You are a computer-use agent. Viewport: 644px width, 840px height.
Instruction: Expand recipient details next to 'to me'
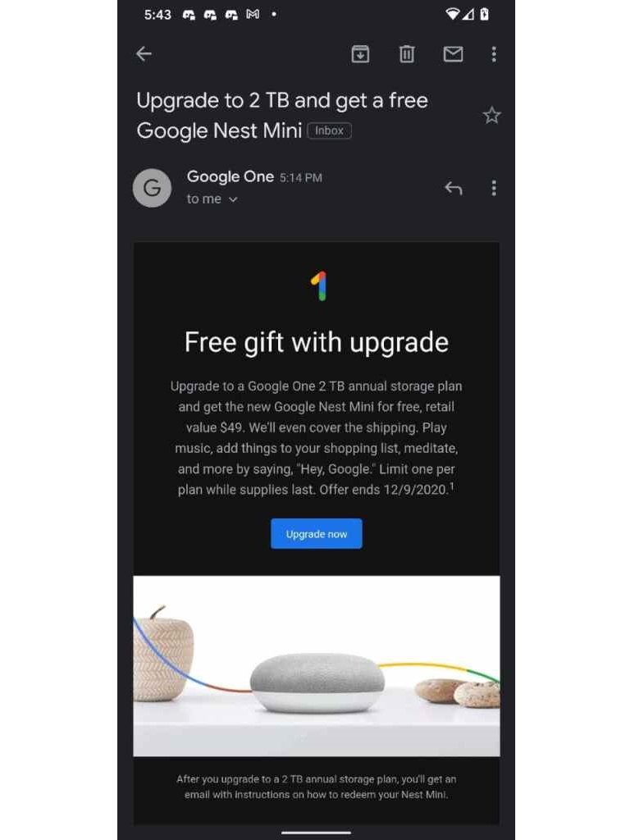[233, 199]
